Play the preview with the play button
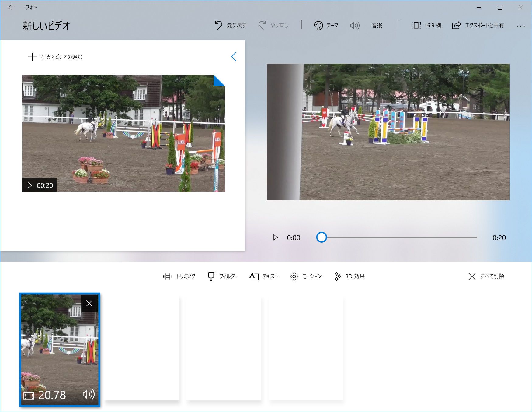Image resolution: width=532 pixels, height=412 pixels. 276,238
